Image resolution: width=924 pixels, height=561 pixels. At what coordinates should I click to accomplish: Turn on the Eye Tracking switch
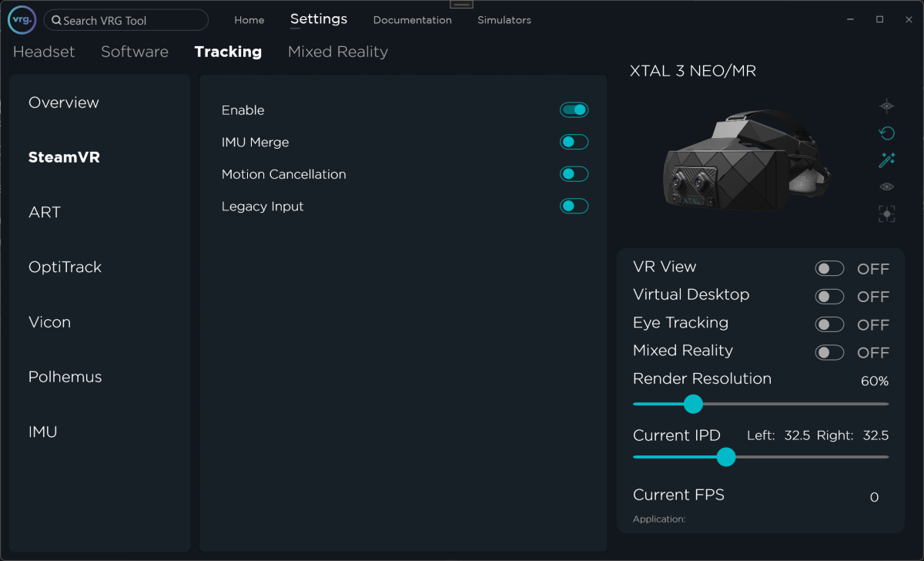[830, 324]
